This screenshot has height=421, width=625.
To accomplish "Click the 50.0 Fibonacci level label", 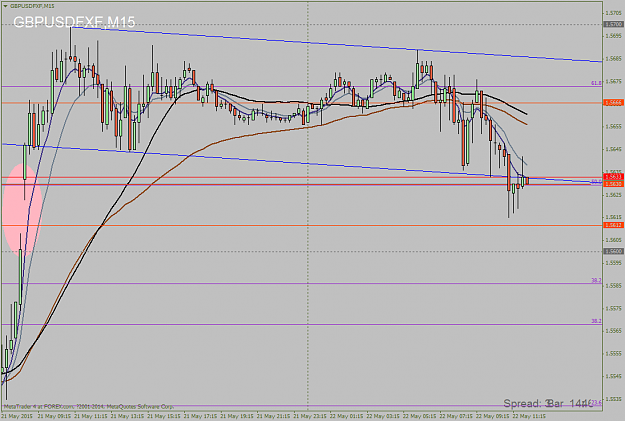I will (596, 182).
